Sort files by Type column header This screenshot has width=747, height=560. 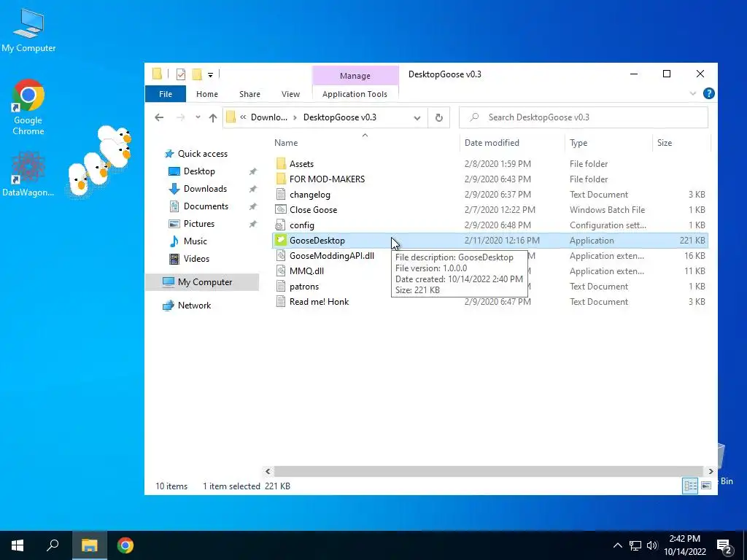pos(578,143)
